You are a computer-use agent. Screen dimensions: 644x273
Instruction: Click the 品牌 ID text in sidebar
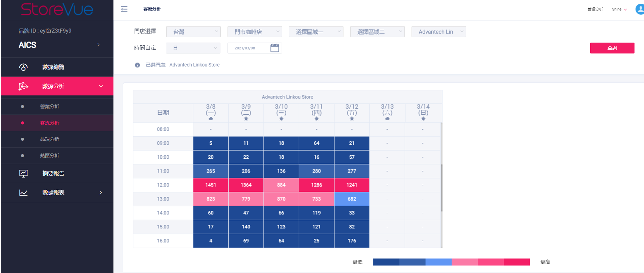[45, 31]
